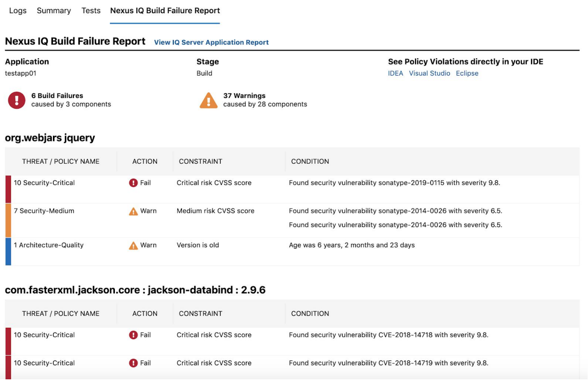Click the Stage value 'Build'
The image size is (588, 385).
tap(204, 73)
